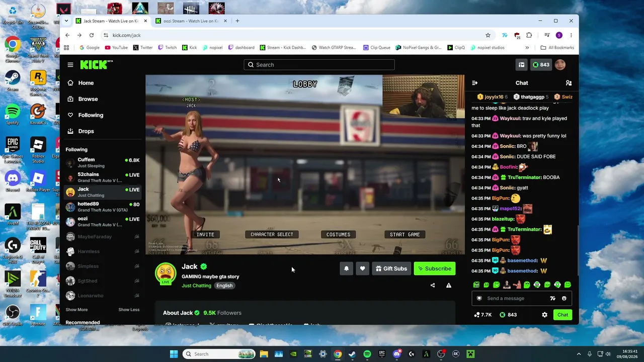Click the Just Chatting category link
644x362 pixels.
click(196, 286)
